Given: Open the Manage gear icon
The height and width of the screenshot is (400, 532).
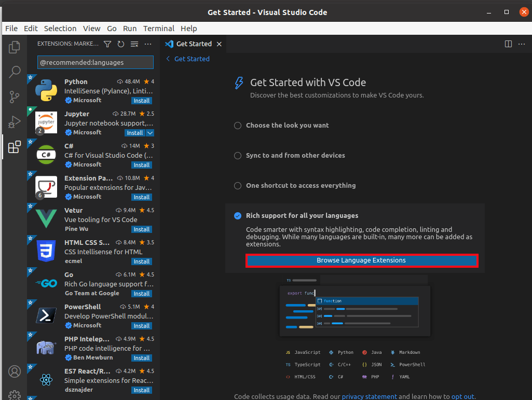Looking at the screenshot, I should pos(14,395).
